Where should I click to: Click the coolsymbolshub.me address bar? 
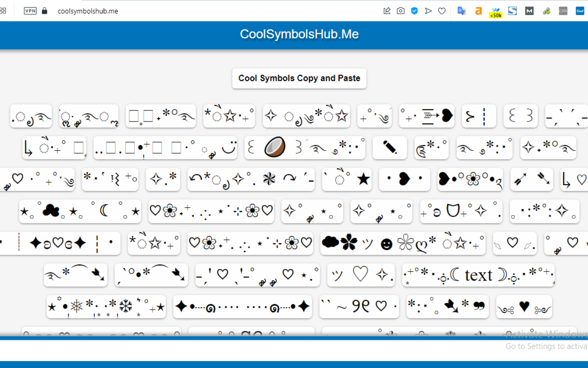tap(88, 11)
